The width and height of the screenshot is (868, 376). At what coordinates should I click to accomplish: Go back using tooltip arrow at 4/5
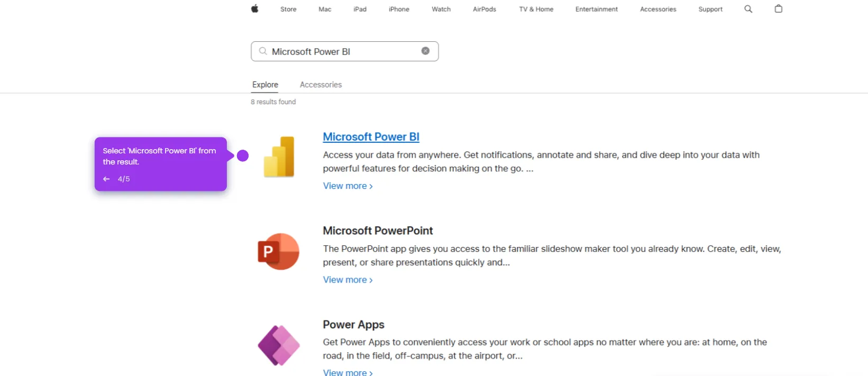(106, 179)
